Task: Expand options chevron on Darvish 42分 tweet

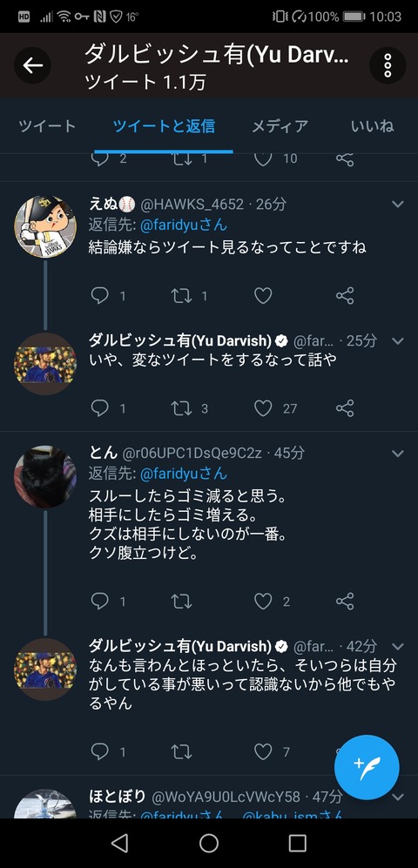Action: click(397, 646)
